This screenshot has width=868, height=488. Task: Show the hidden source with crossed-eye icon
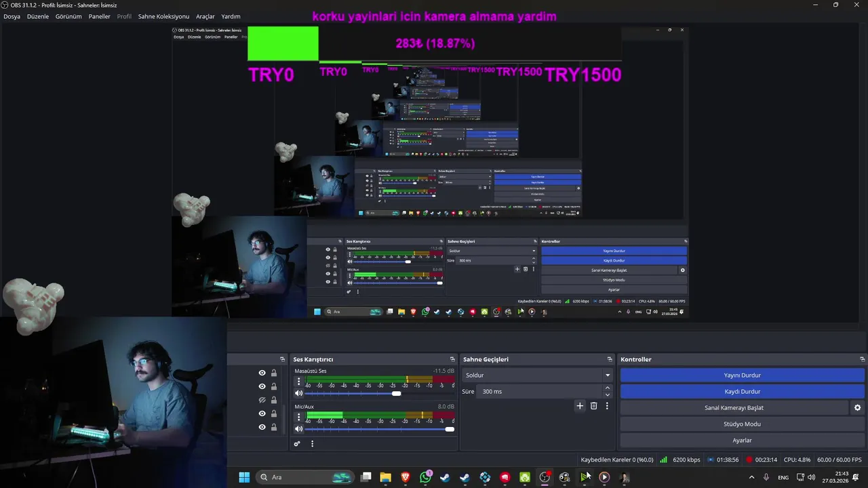click(x=262, y=400)
